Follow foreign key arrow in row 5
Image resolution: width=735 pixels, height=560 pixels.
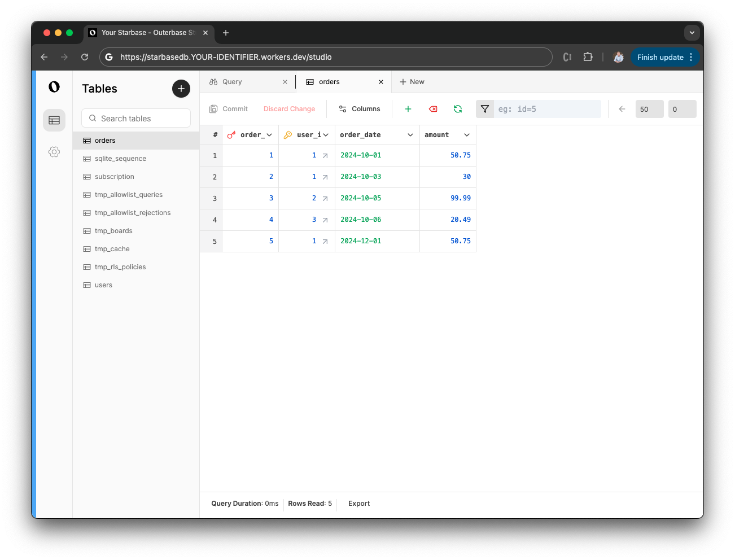(x=325, y=242)
